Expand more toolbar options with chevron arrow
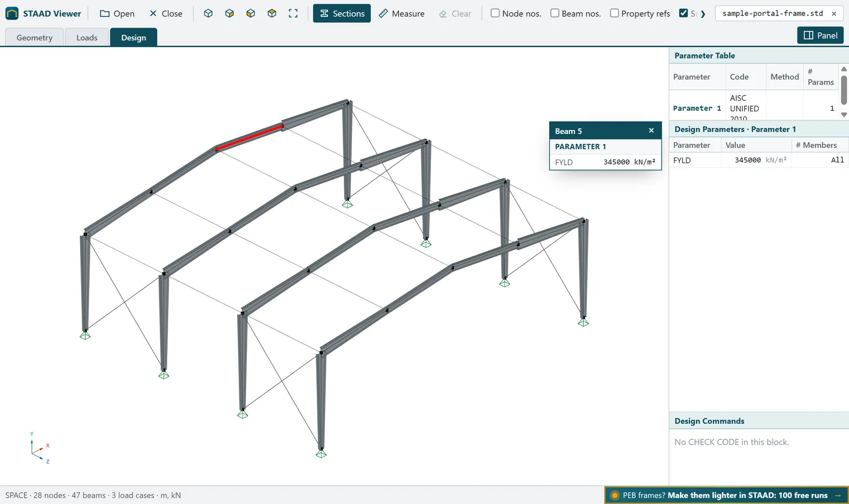 703,14
